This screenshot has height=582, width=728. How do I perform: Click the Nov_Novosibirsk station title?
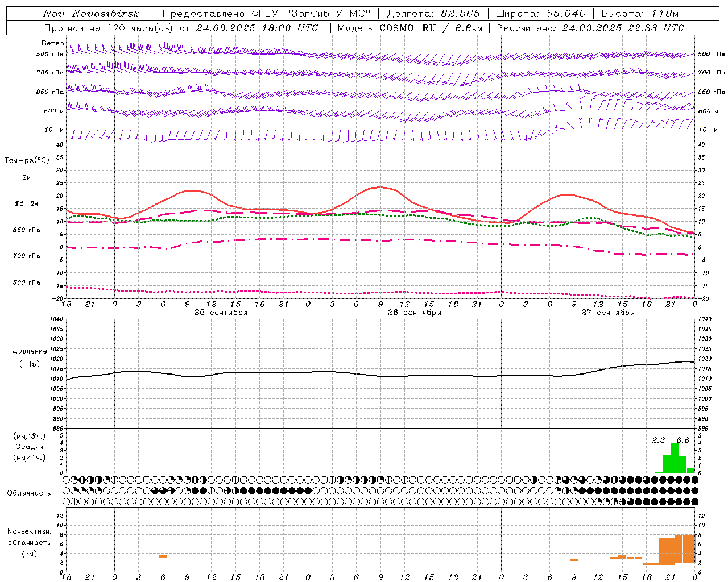click(91, 14)
